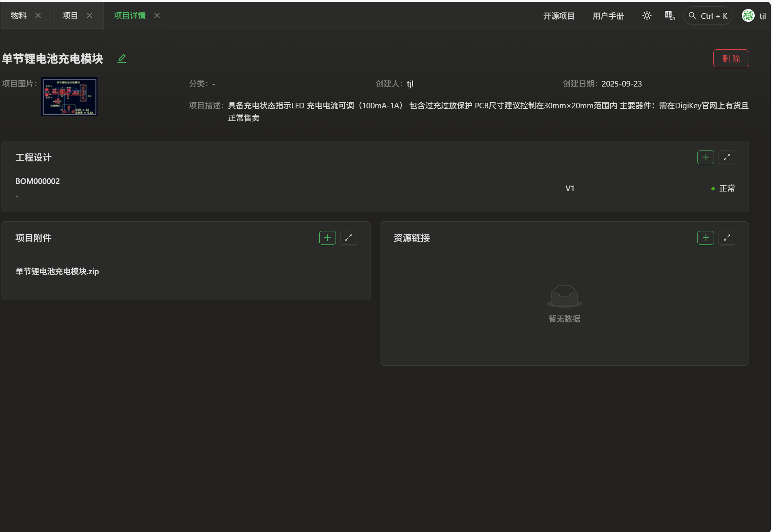Toggle the light/dark theme sun icon
The image size is (772, 532).
point(647,16)
